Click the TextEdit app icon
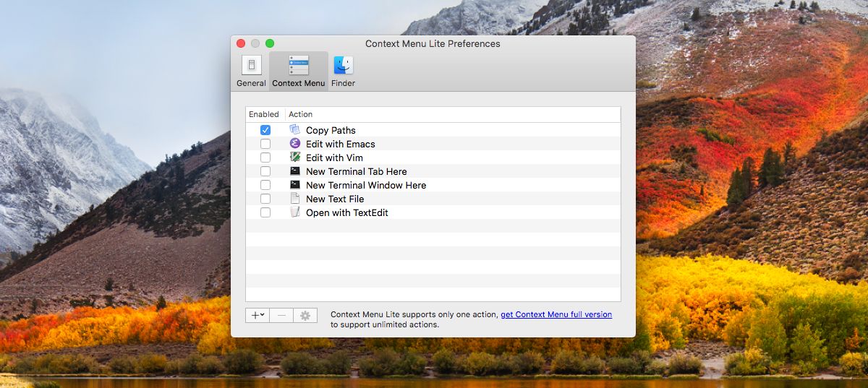Screen dimensions: 868x388 click(x=294, y=212)
